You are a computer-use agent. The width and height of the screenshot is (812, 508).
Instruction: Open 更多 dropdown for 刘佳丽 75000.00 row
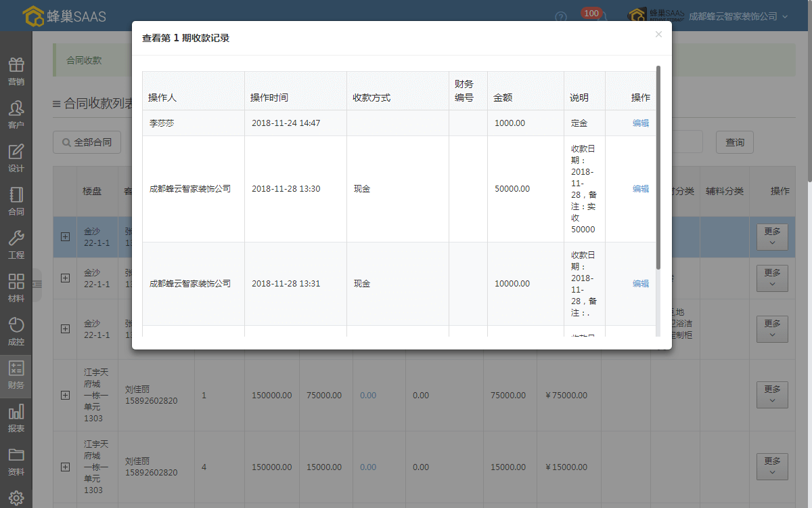tap(772, 395)
